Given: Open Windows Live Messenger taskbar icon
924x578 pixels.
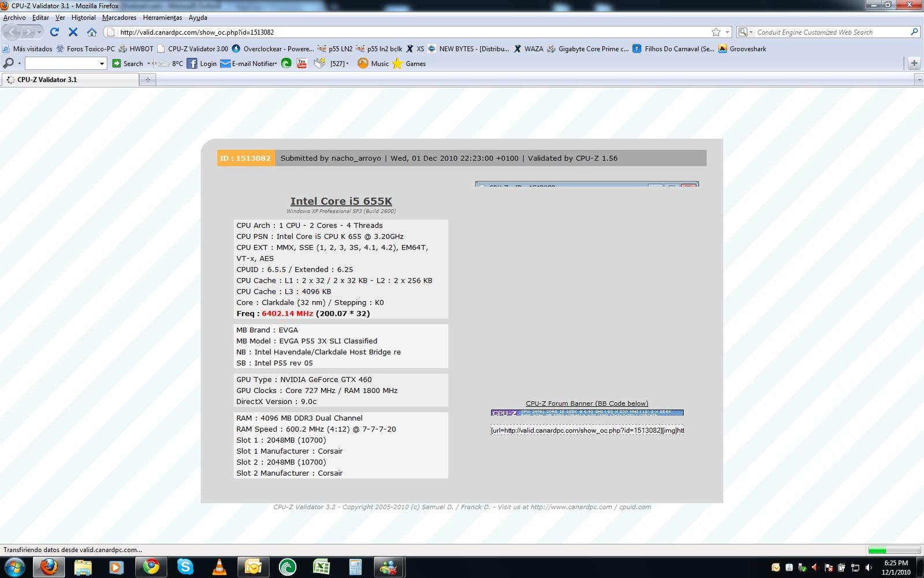Looking at the screenshot, I should 389,568.
